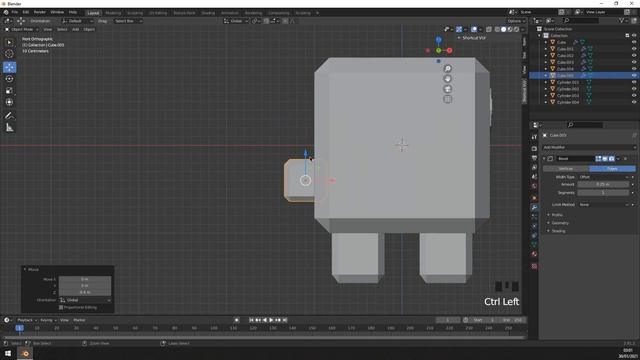640x360 pixels.
Task: Open the World properties tab
Action: pos(534,186)
